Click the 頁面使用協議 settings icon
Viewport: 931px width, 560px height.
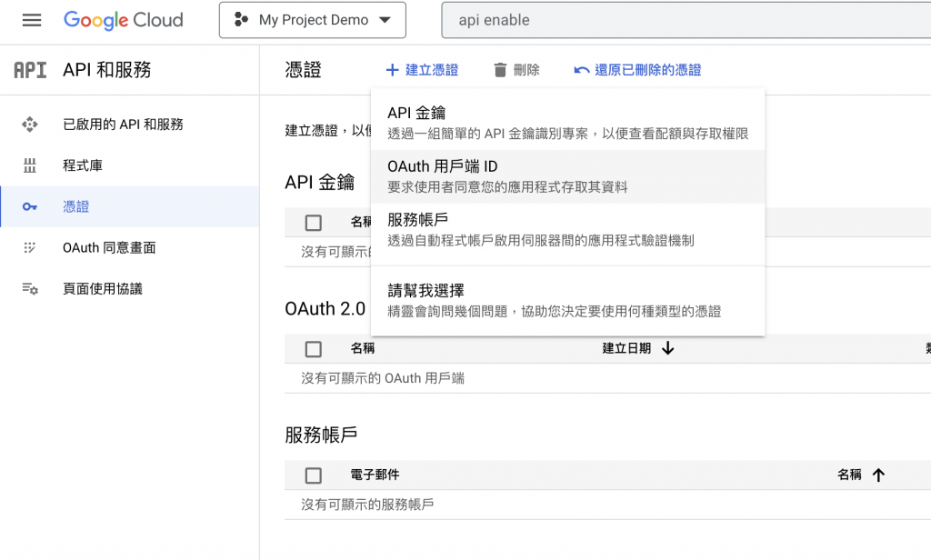pyautogui.click(x=30, y=288)
